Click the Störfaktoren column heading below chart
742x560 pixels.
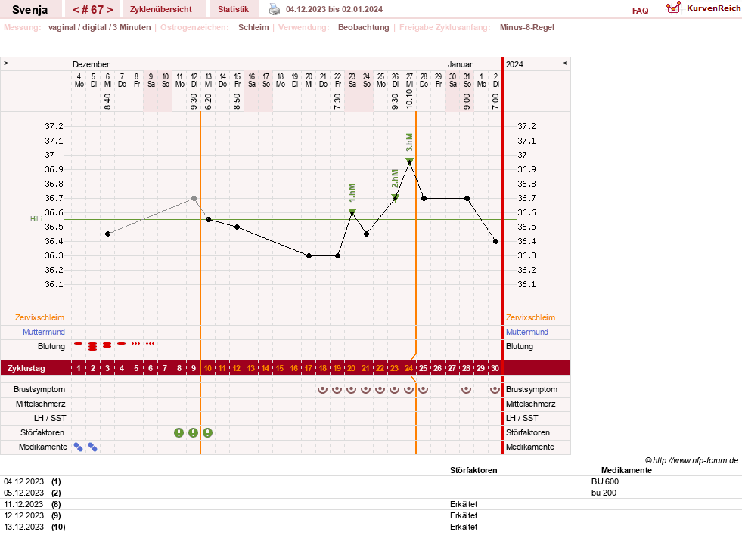473,470
